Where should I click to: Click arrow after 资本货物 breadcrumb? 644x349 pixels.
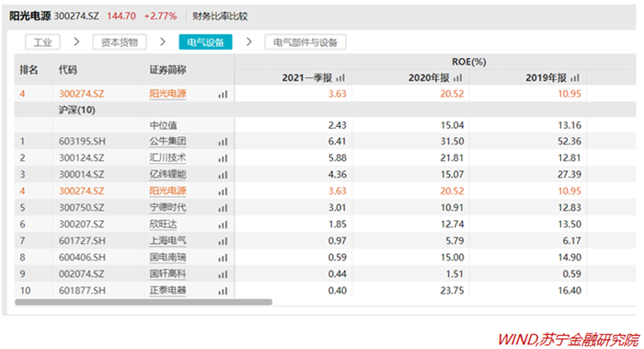(x=163, y=42)
